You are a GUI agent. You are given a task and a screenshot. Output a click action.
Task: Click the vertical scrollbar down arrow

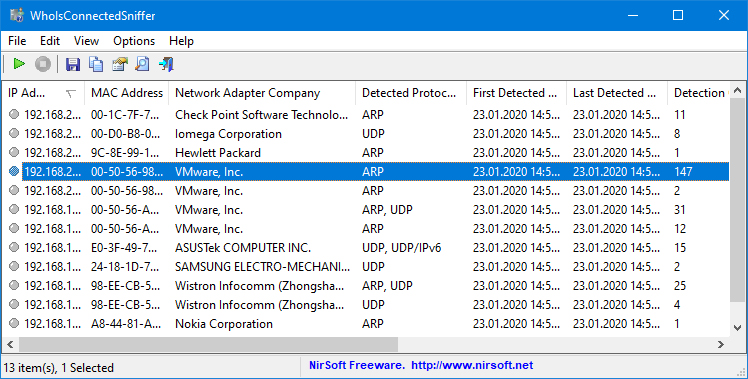click(738, 328)
